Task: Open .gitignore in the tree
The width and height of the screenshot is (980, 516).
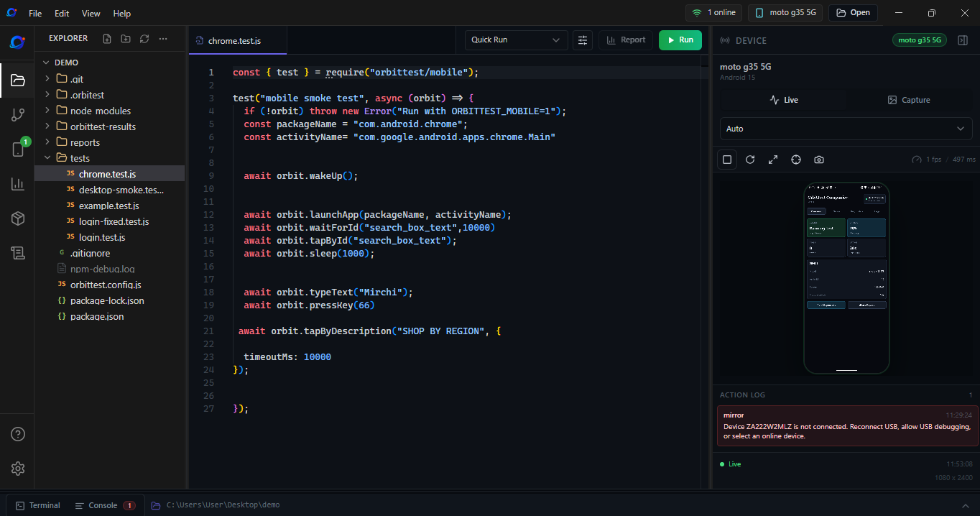Action: point(109,253)
